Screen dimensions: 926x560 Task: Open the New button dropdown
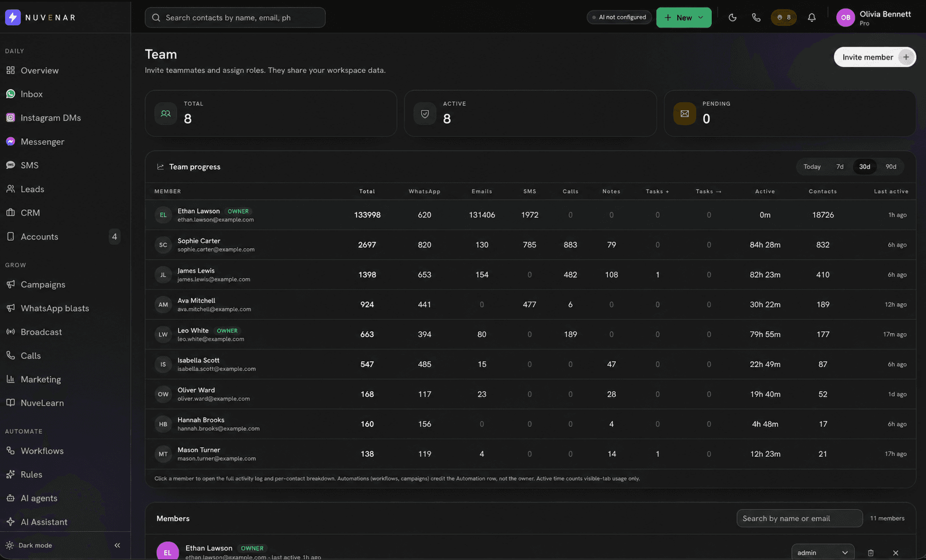684,17
